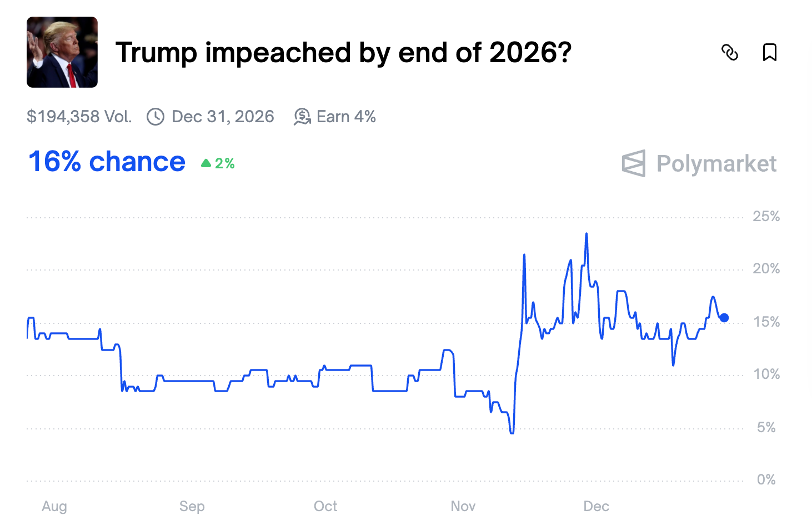Click the Earn rewards icon
This screenshot has width=812, height=530.
click(302, 117)
